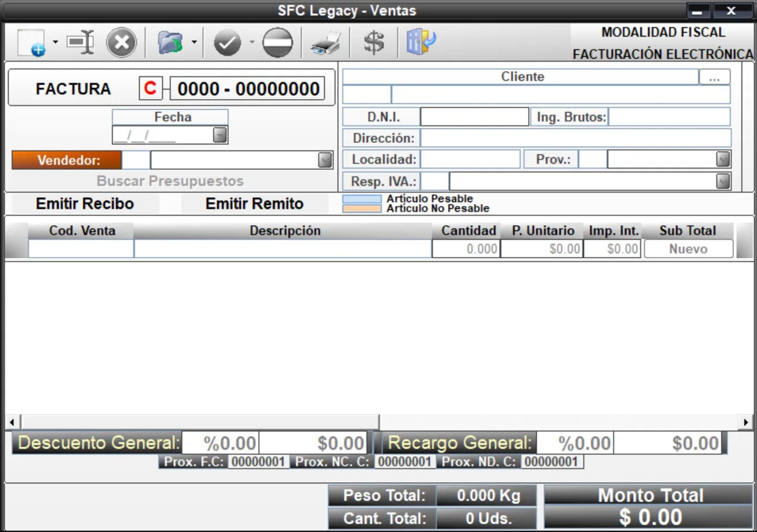Open the Prov. province dropdown
Image resolution: width=757 pixels, height=532 pixels.
click(x=722, y=159)
